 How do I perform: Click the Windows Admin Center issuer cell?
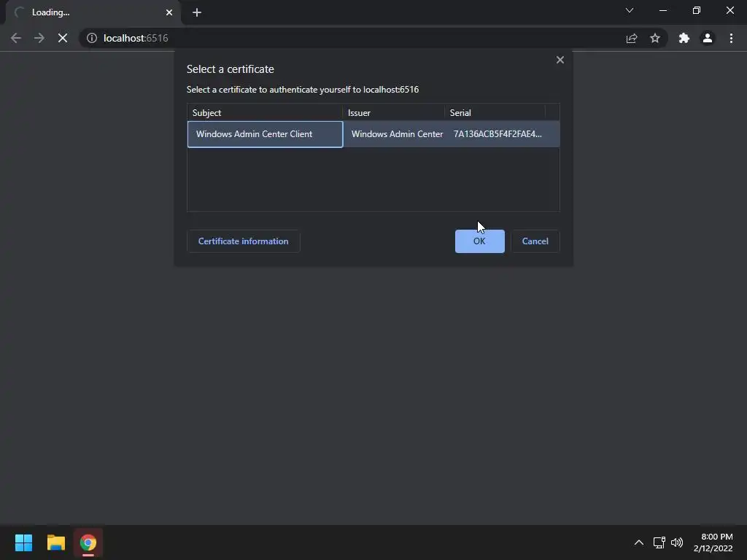[x=397, y=134]
